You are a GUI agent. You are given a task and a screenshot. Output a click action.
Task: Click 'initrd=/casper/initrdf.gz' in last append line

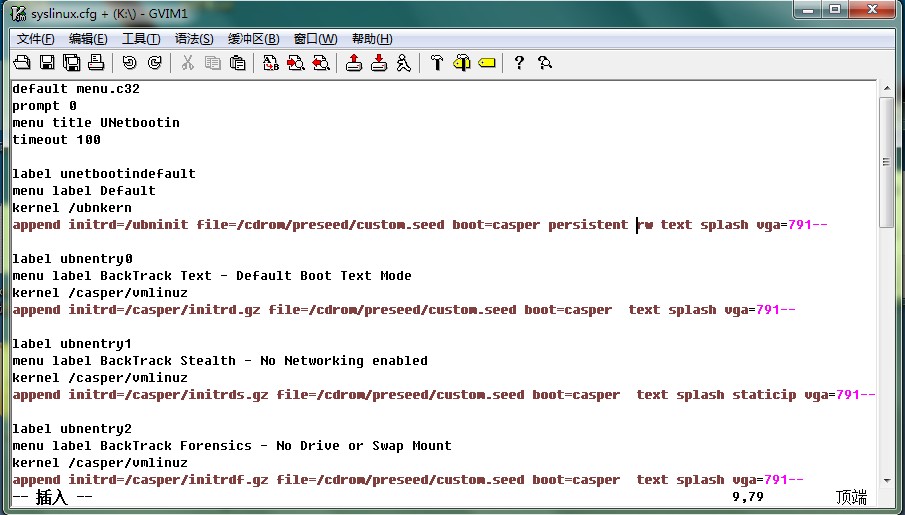tap(169, 479)
